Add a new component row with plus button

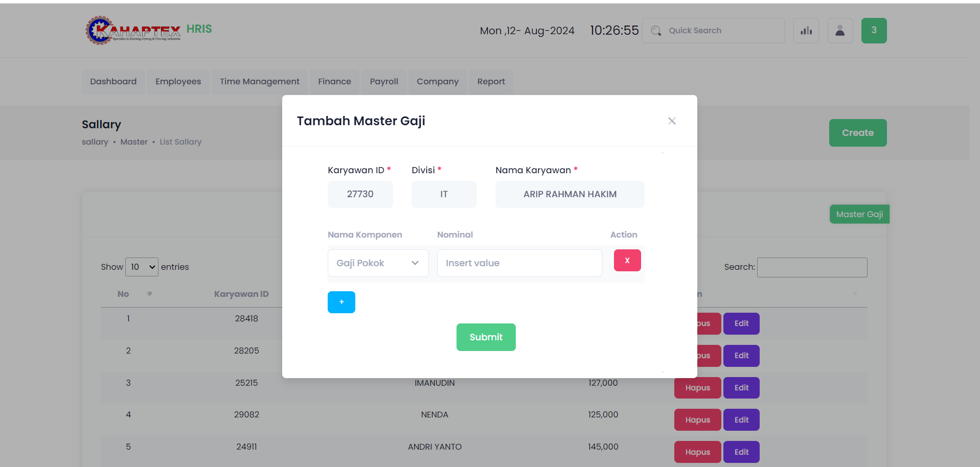[x=341, y=302]
